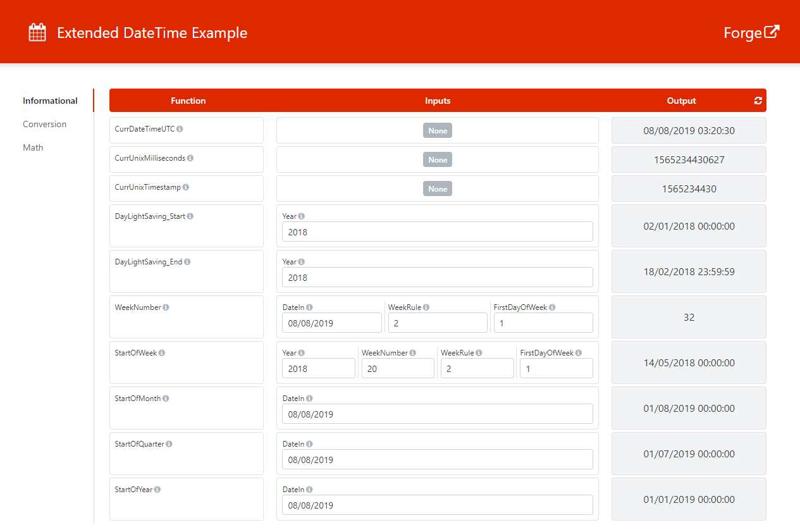Click info icon beside CurrUnixTimestamp
Viewport: 800px width, 532px height.
186,187
